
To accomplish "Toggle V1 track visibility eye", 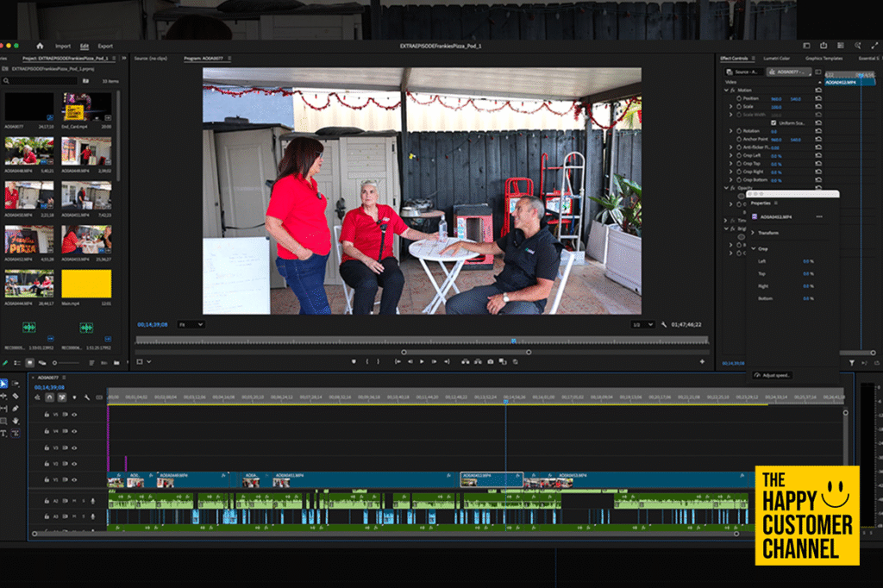I will [74, 480].
